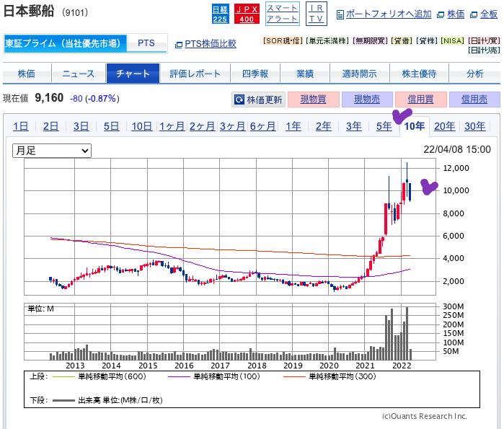The image size is (504, 429).
Task: Open the 評価レポート tab
Action: pos(195,74)
